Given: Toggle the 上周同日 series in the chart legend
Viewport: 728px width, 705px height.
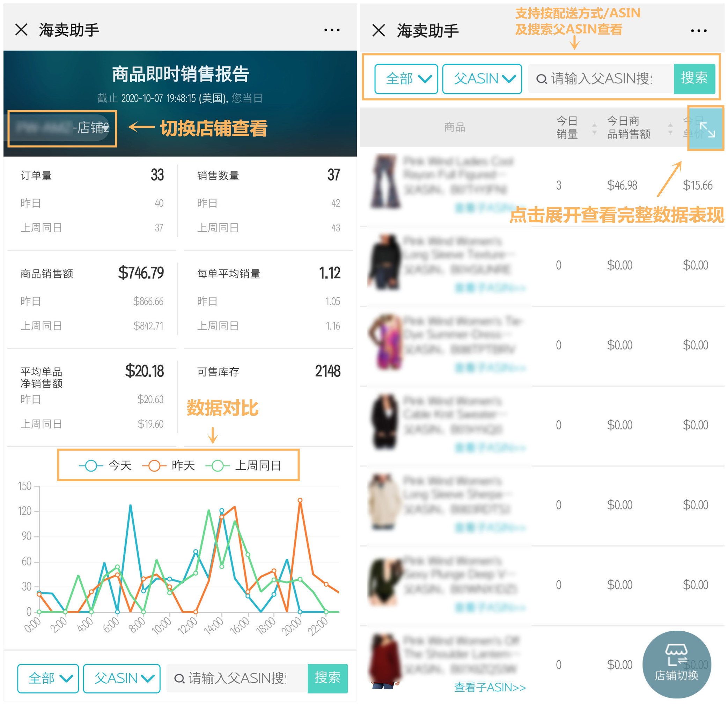Looking at the screenshot, I should [x=243, y=465].
